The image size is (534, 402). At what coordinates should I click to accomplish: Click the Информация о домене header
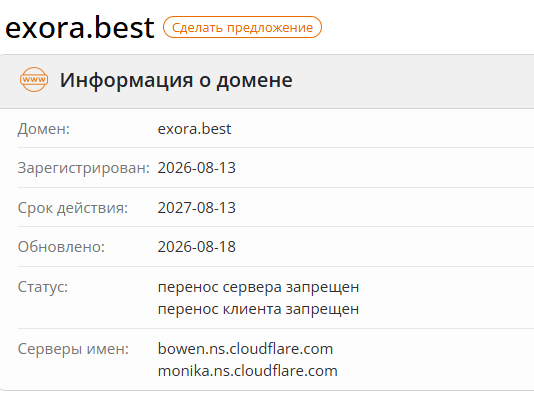pos(176,80)
